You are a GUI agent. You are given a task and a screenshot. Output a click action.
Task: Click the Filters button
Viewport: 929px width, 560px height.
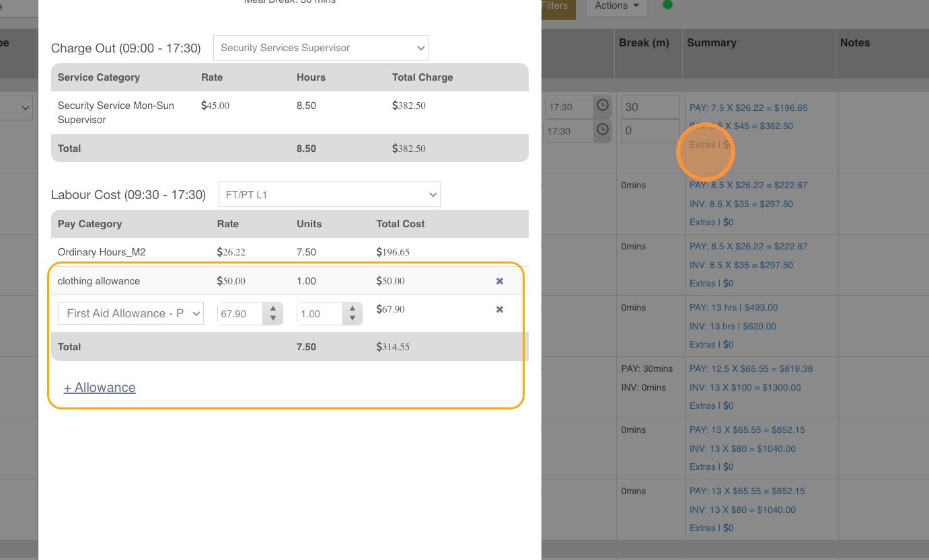[x=558, y=7]
